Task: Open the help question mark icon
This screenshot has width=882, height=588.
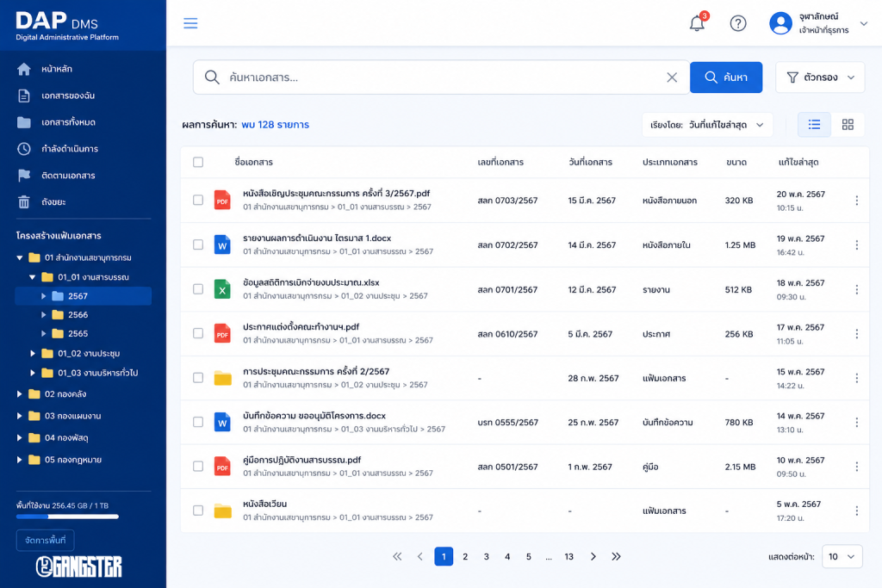Action: [738, 23]
